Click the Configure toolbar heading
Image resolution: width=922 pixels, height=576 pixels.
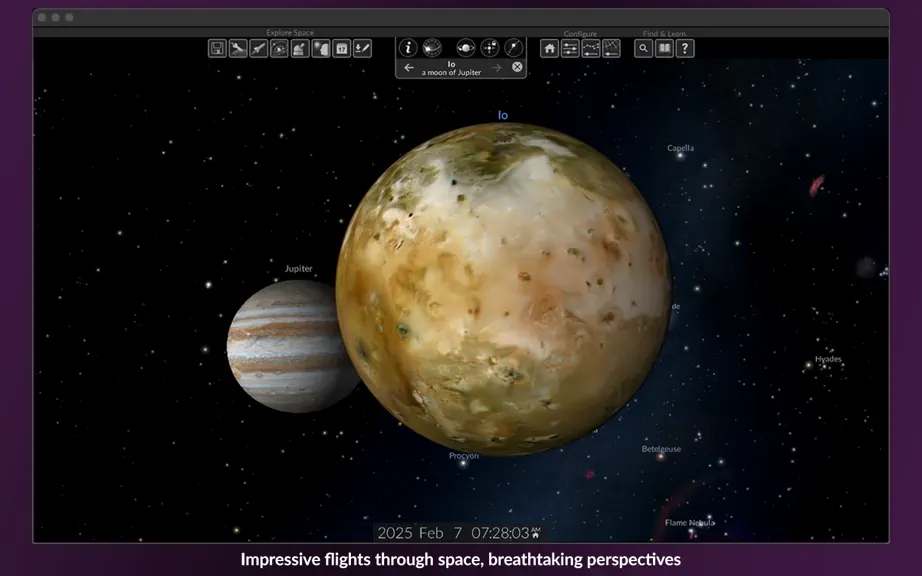(x=580, y=34)
